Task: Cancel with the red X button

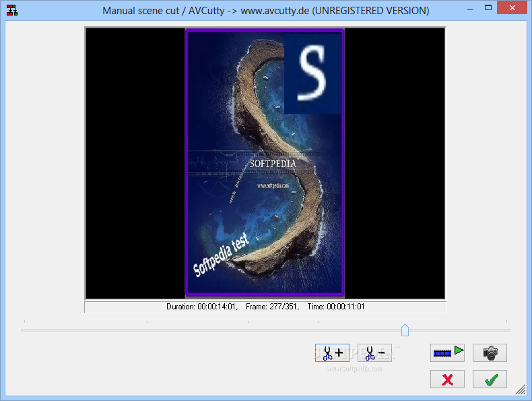Action: [x=448, y=379]
